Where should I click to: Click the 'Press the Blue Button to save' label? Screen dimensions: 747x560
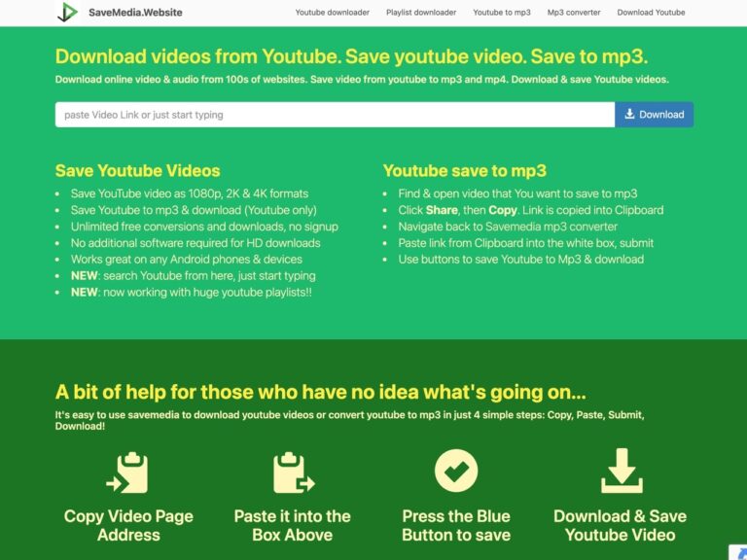coord(456,525)
